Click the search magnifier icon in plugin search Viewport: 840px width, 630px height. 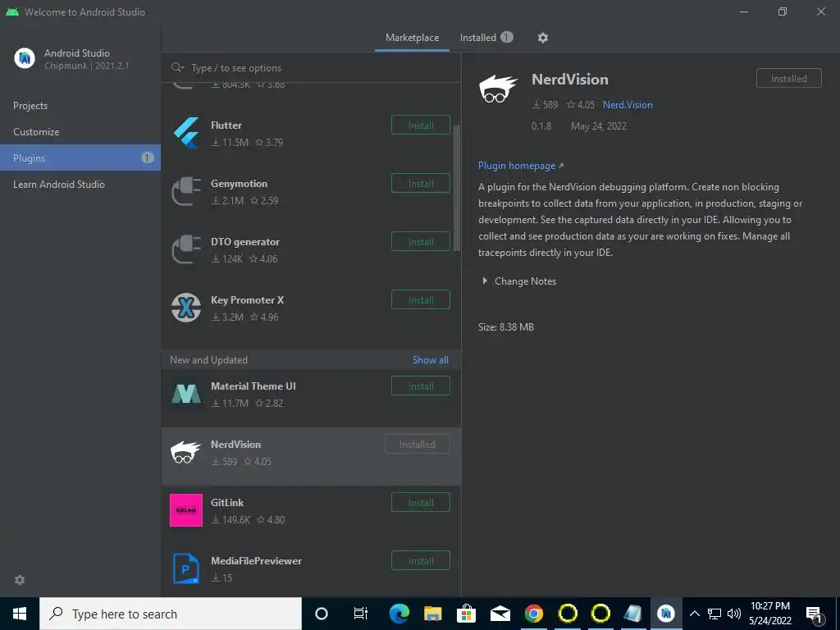click(177, 67)
